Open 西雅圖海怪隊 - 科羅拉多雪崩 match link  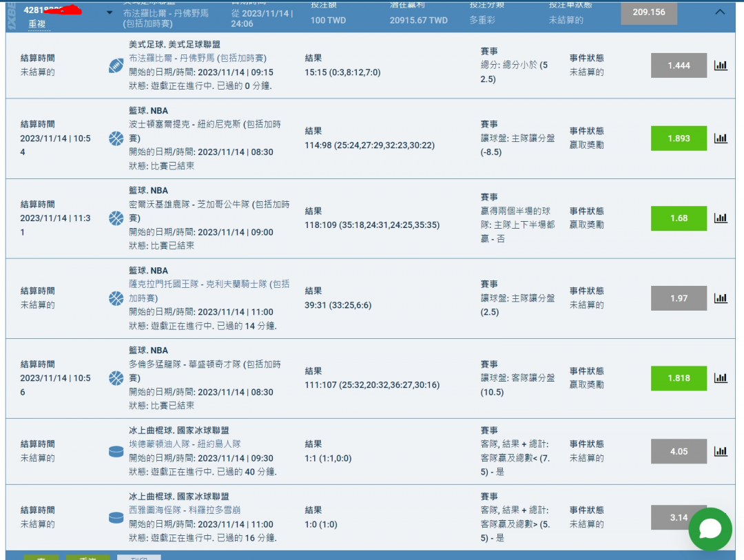pos(185,510)
